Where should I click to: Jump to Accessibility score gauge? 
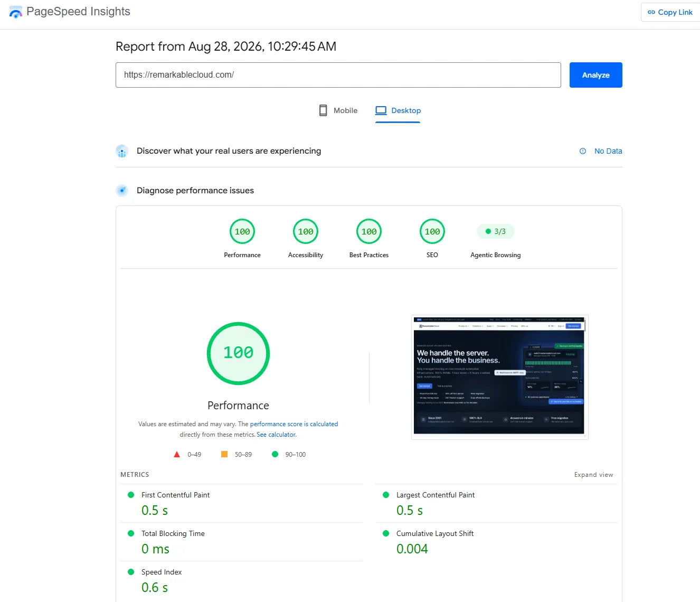click(306, 231)
